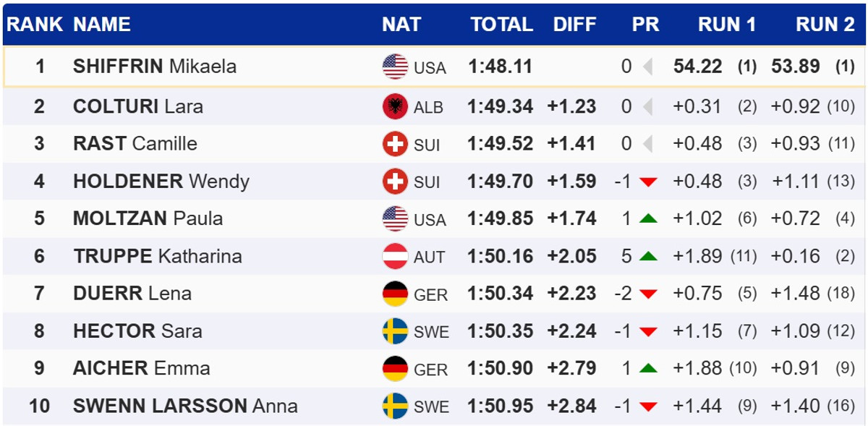Click the USA flag beside Moltzan
This screenshot has height=426, width=868.
pos(395,219)
